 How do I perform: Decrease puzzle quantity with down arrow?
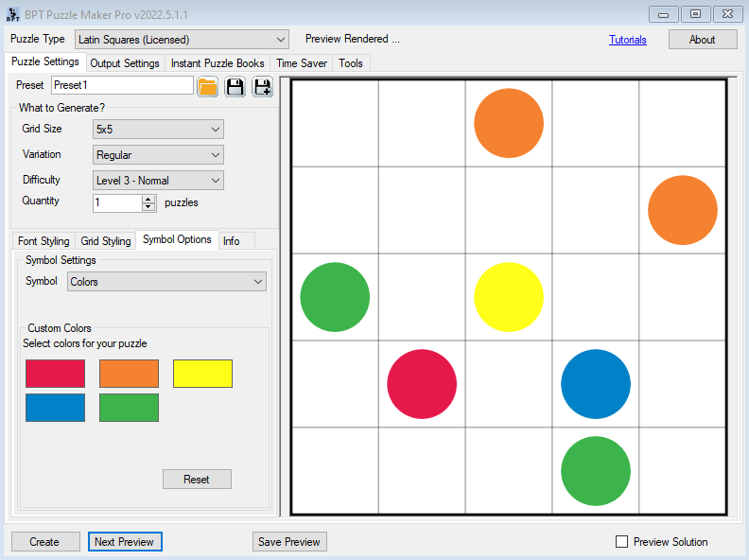[148, 207]
